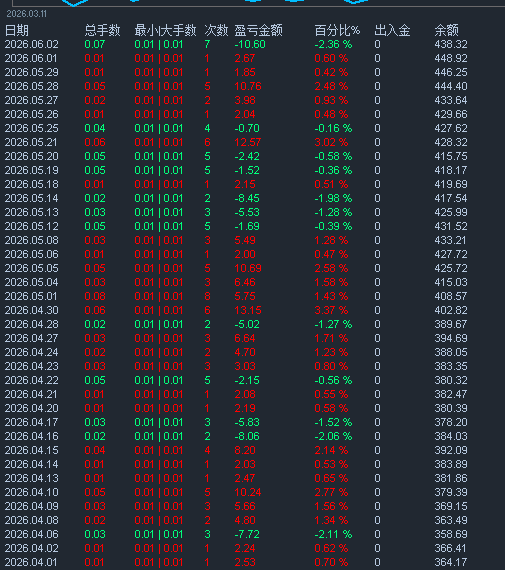Select the profit value 4.80
Screen dimensions: 505x570
(245, 520)
